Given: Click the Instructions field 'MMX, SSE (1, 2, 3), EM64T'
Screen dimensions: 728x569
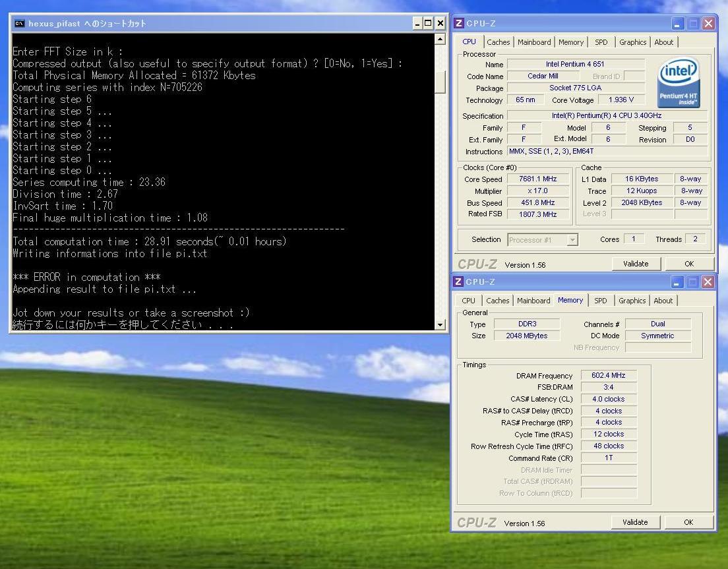Looking at the screenshot, I should click(607, 151).
